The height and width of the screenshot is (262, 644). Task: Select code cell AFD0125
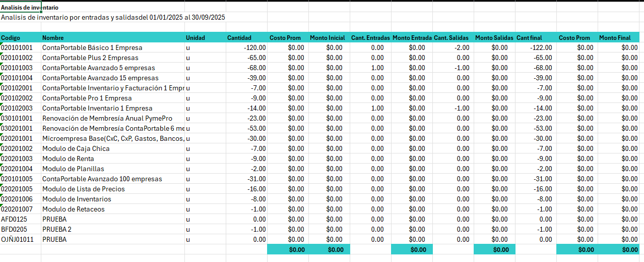[x=20, y=219]
